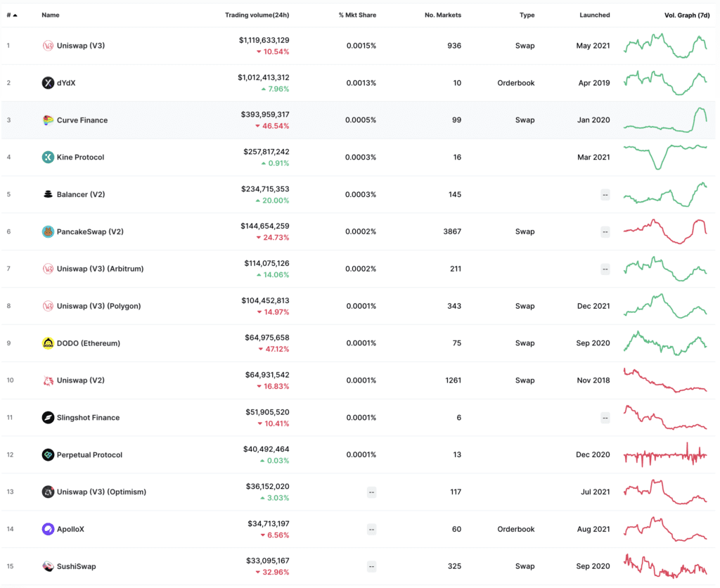Image resolution: width=720 pixels, height=588 pixels.
Task: Click the dYdX logo icon
Action: point(48,83)
